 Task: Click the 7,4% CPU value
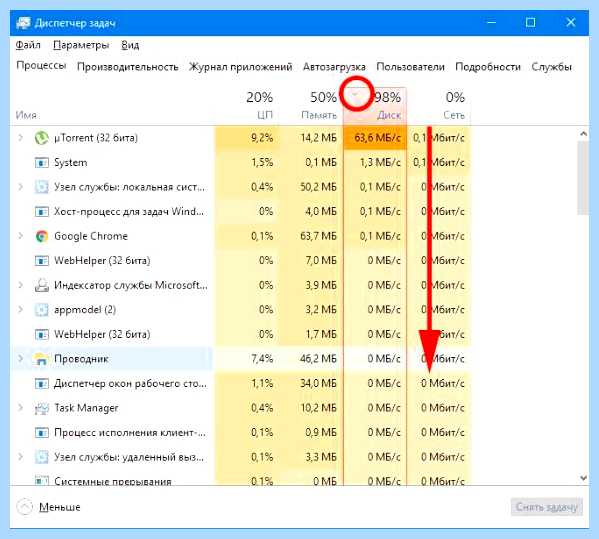[262, 359]
